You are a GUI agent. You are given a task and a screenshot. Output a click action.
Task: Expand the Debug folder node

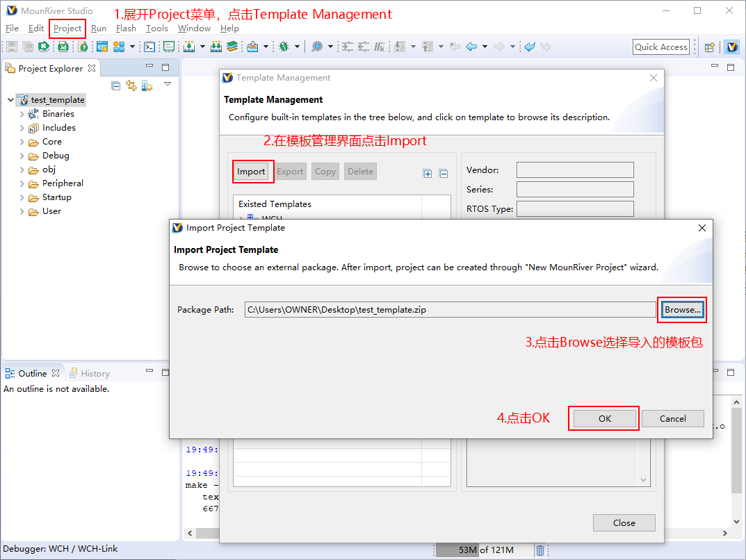click(x=22, y=156)
